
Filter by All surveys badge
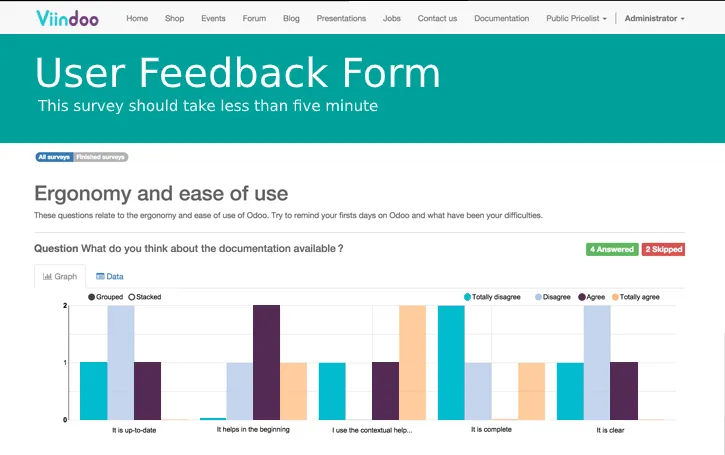point(54,157)
